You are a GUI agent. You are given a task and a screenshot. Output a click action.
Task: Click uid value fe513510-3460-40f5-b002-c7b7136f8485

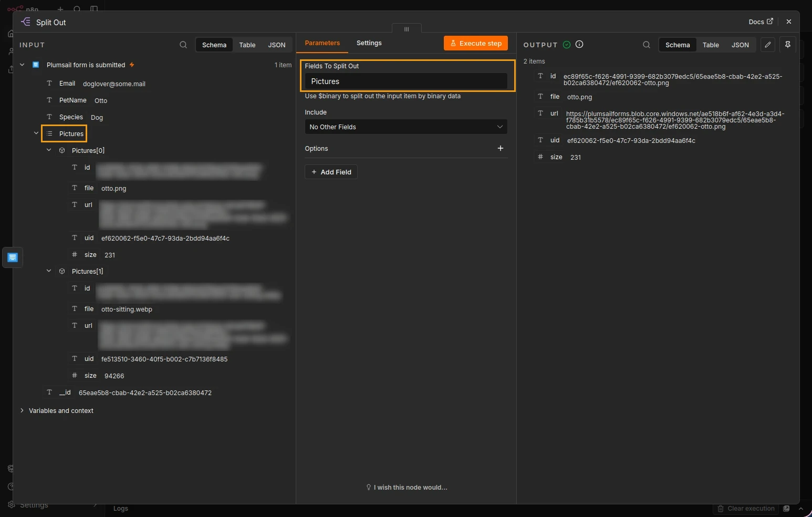point(164,359)
